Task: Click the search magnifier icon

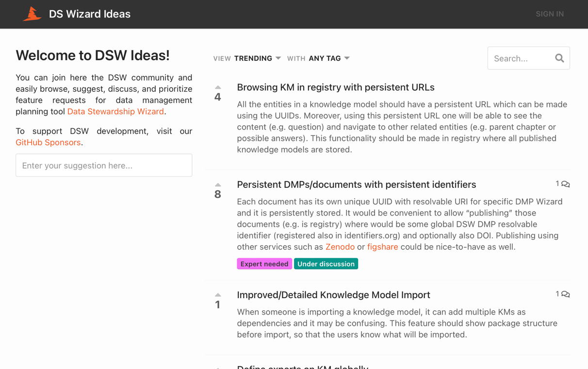Action: click(559, 58)
